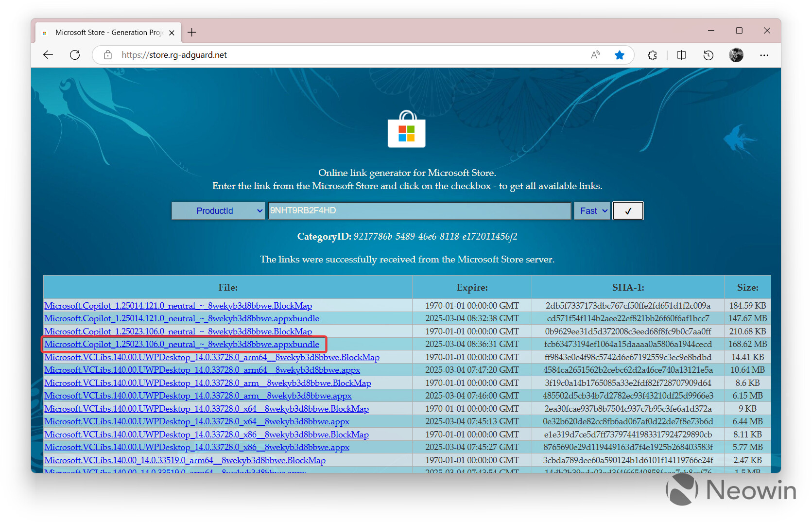The image size is (812, 522).
Task: Open VCLibs UWPDesktop 14.0.33728.0 x86 BlockMap link
Action: tap(207, 435)
